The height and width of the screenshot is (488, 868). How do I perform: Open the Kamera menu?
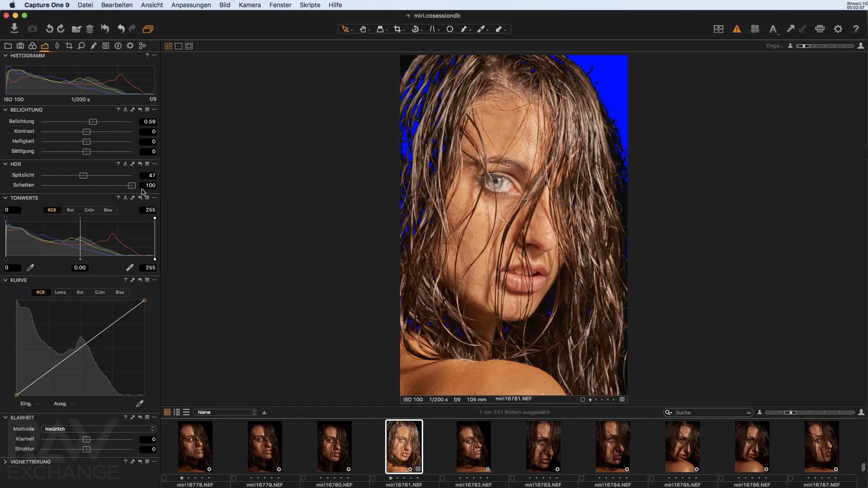coord(250,5)
